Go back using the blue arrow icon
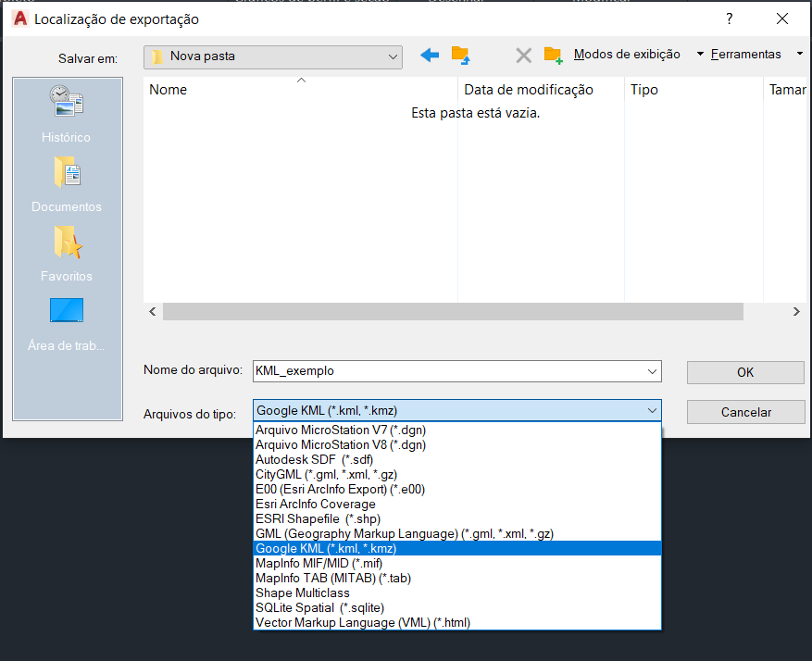Image resolution: width=812 pixels, height=661 pixels. tap(430, 55)
